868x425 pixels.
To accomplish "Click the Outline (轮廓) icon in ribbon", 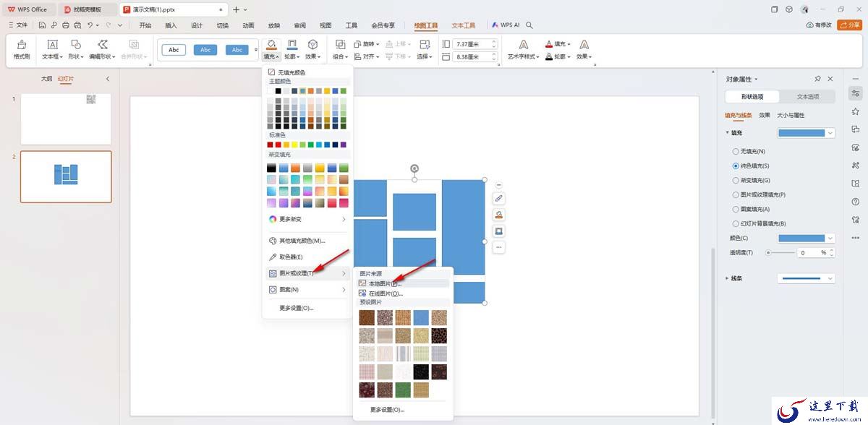I will tap(292, 45).
